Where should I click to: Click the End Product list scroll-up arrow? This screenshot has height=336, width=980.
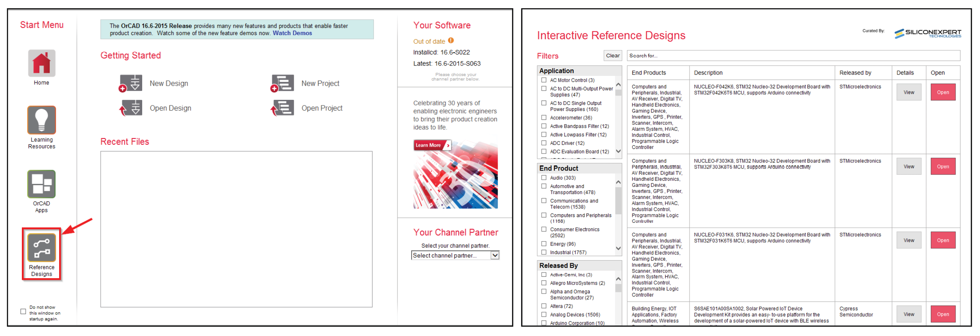click(618, 183)
